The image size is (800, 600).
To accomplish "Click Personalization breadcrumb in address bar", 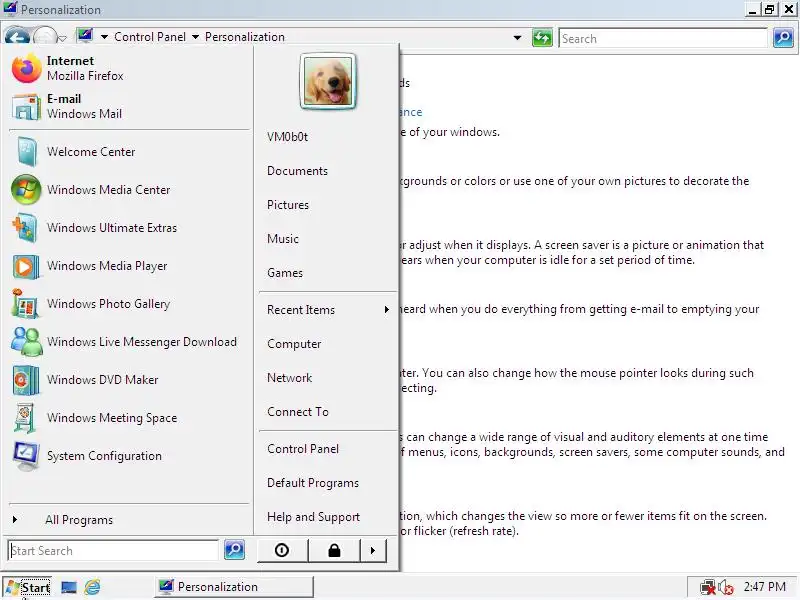I will click(x=245, y=37).
